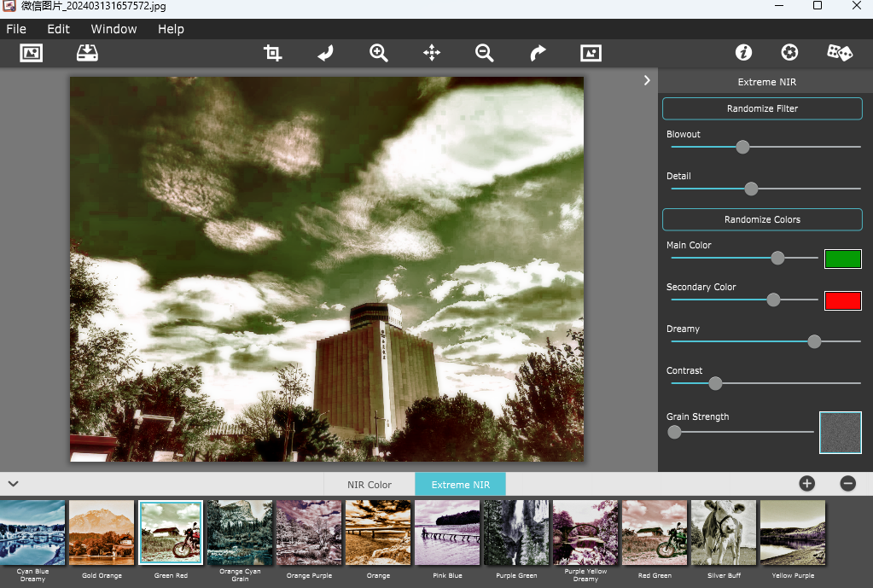Select the Extreme NIR tab
The width and height of the screenshot is (873, 588).
click(x=461, y=485)
